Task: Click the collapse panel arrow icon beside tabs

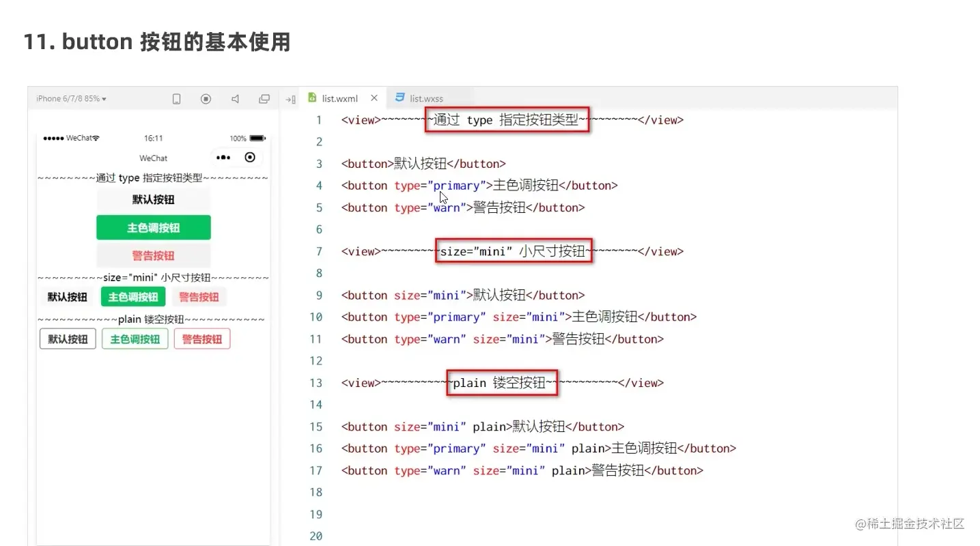Action: (x=290, y=100)
